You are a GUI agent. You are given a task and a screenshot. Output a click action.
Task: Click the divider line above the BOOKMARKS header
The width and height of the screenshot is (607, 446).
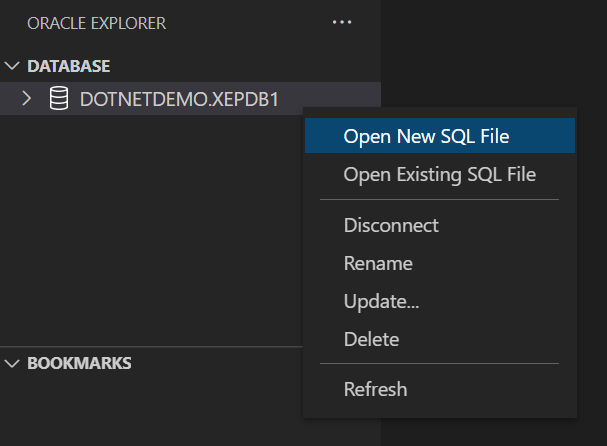point(150,347)
